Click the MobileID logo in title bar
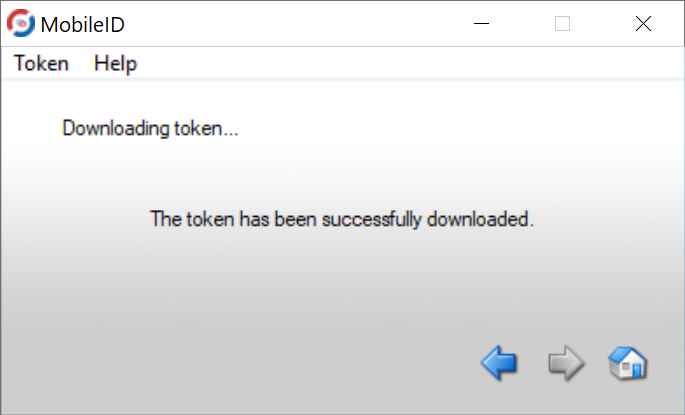 point(21,23)
